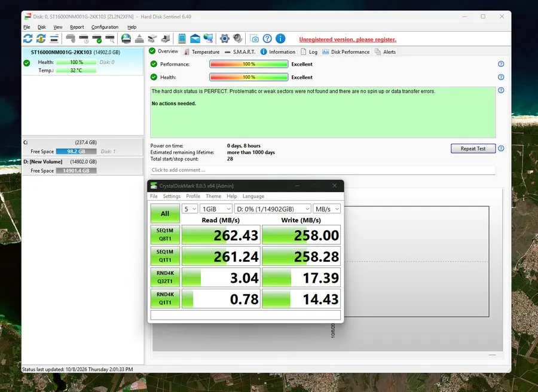Click the refresh icon with warning sign

(x=41, y=38)
